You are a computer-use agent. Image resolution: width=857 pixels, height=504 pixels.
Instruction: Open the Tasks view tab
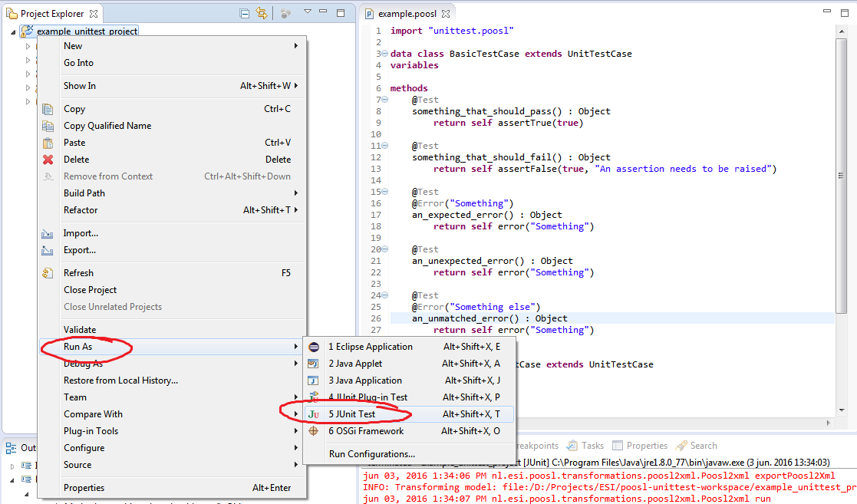[585, 446]
